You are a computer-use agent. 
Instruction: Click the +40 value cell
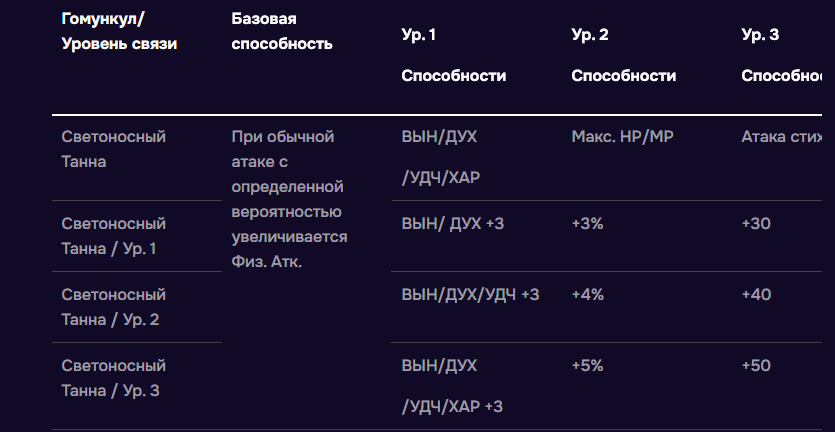point(756,295)
